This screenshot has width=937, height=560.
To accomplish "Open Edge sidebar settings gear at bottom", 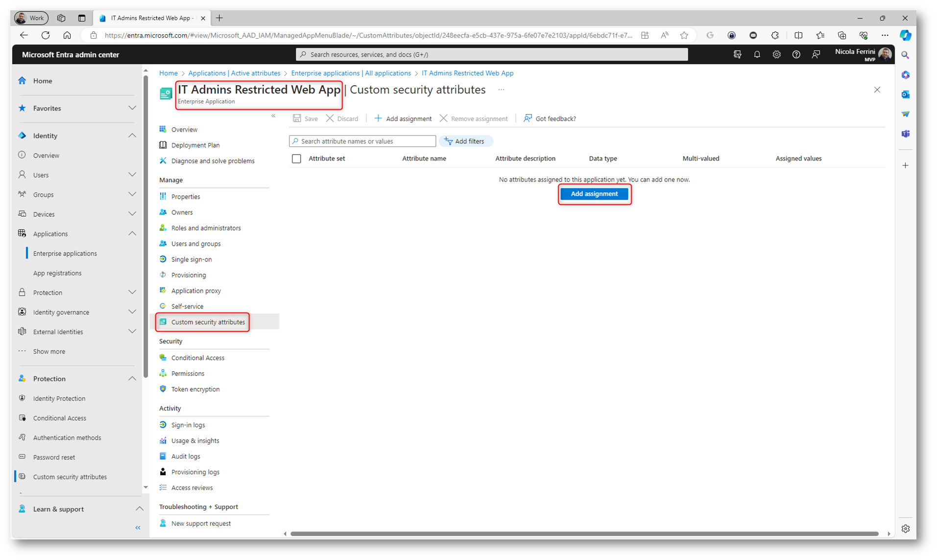I will coord(905,529).
